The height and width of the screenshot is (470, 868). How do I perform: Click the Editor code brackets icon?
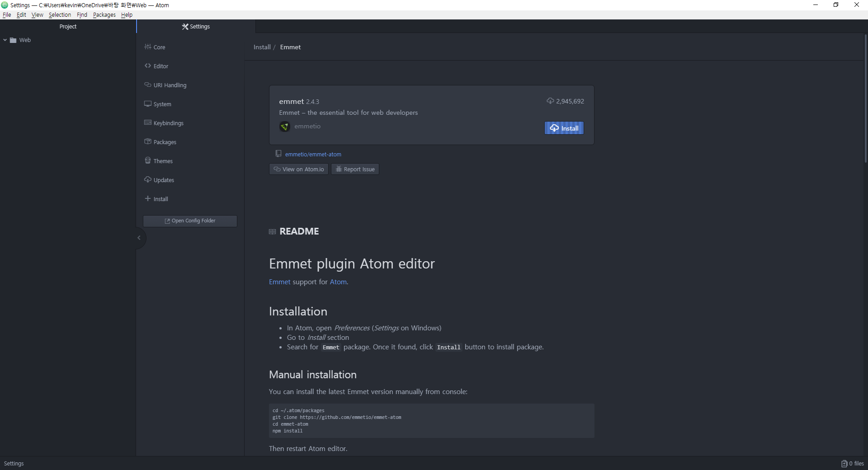tap(148, 66)
